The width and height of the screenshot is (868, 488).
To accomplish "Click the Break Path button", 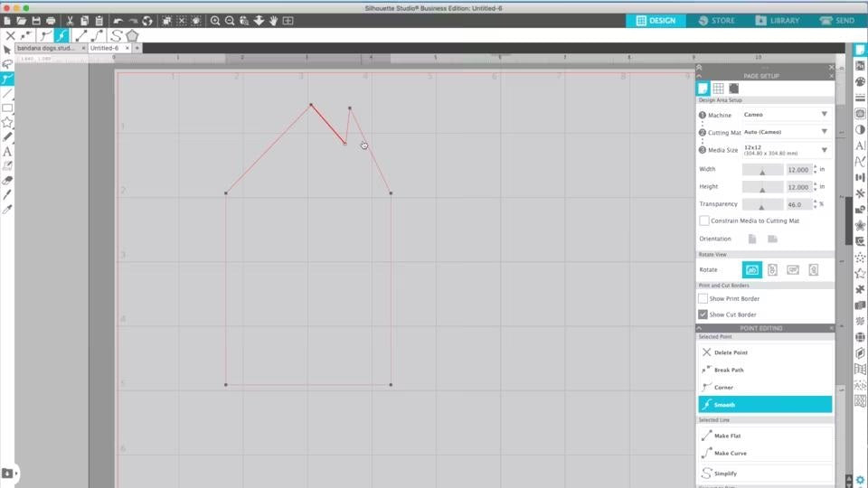I will (765, 370).
